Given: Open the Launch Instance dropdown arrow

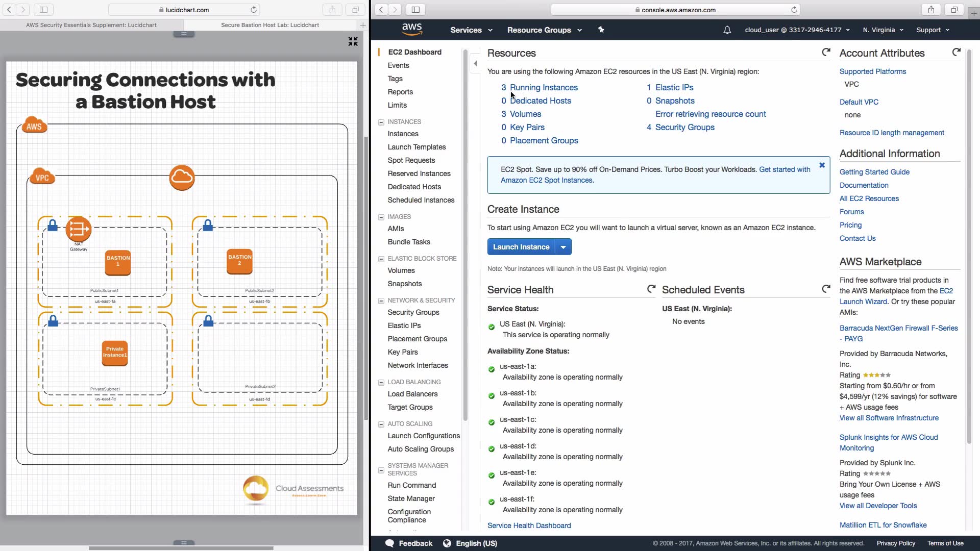Looking at the screenshot, I should tap(563, 247).
